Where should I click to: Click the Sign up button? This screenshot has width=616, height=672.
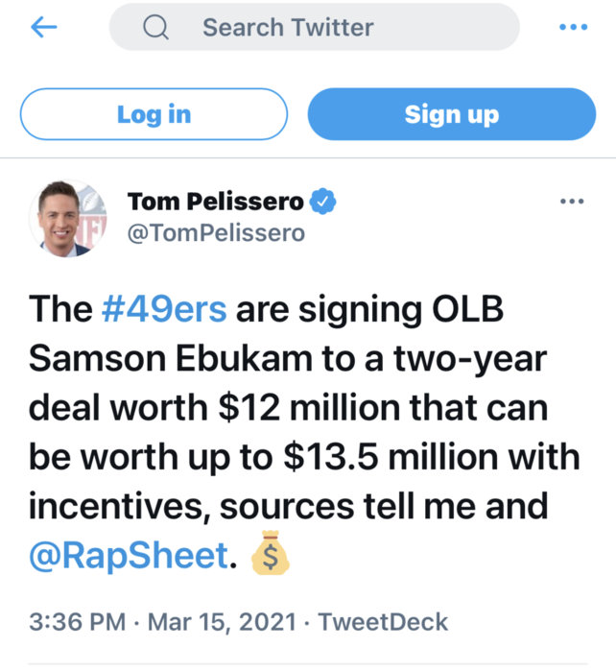pos(452,114)
